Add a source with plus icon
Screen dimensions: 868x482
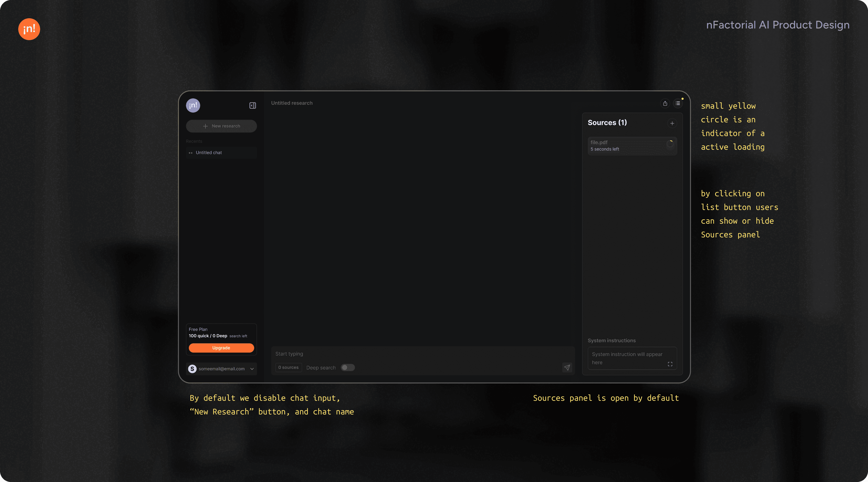pos(672,123)
